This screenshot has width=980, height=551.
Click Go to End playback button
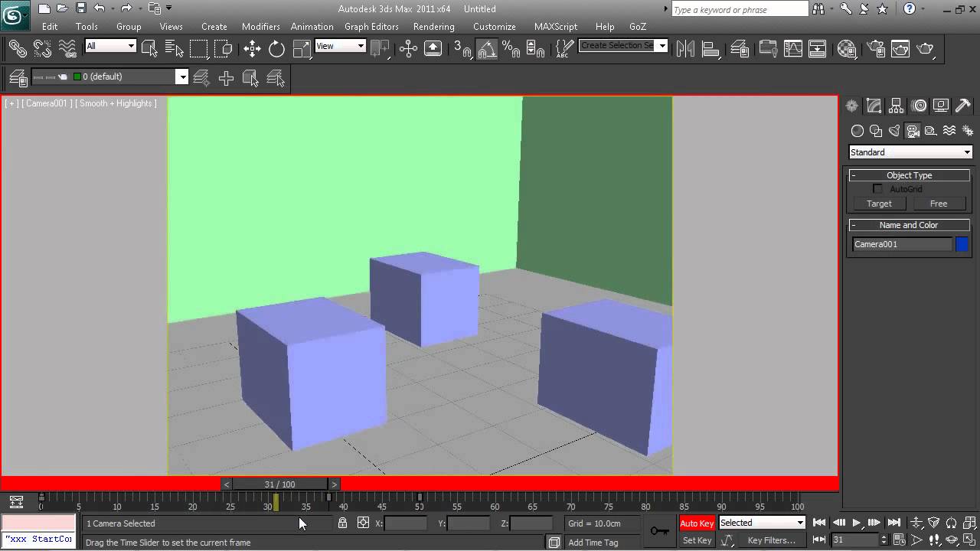pyautogui.click(x=893, y=523)
